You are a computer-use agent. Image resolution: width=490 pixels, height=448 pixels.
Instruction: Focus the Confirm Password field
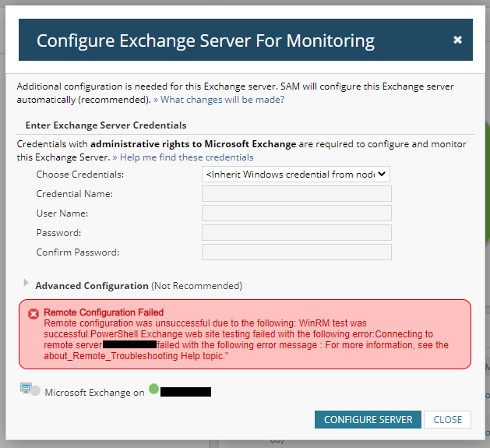coord(296,252)
